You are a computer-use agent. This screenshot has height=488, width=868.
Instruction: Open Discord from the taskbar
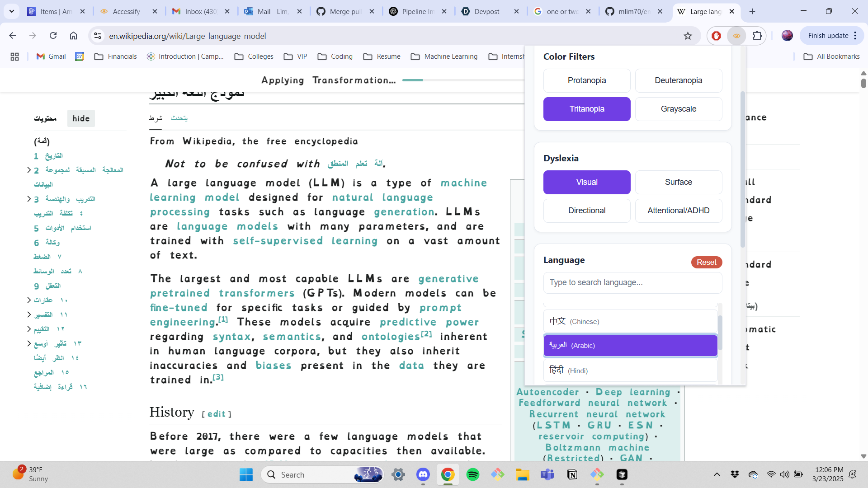click(x=423, y=474)
